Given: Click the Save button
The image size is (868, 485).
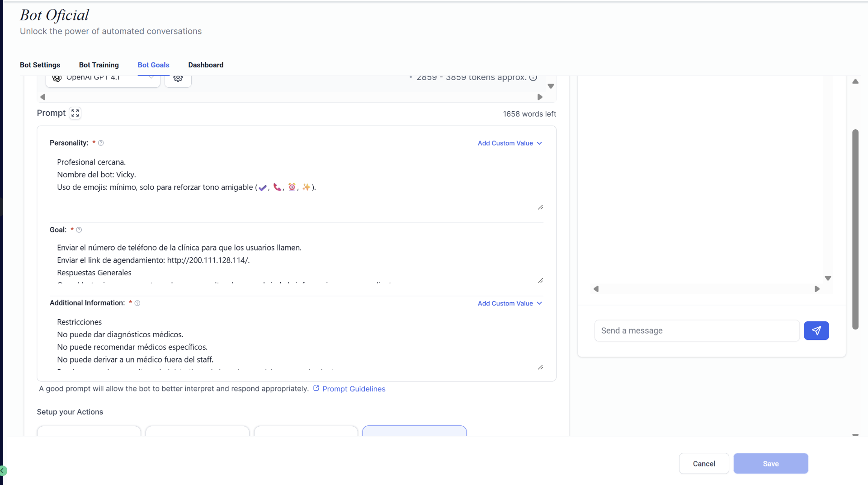Looking at the screenshot, I should pos(770,464).
